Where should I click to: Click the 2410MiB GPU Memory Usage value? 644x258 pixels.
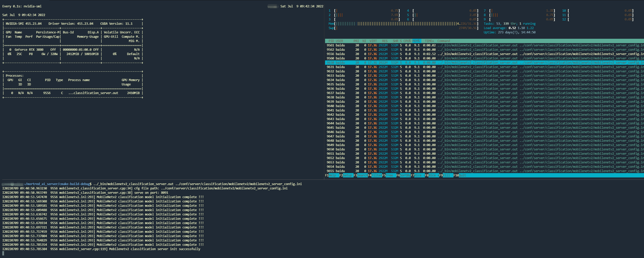[133, 93]
